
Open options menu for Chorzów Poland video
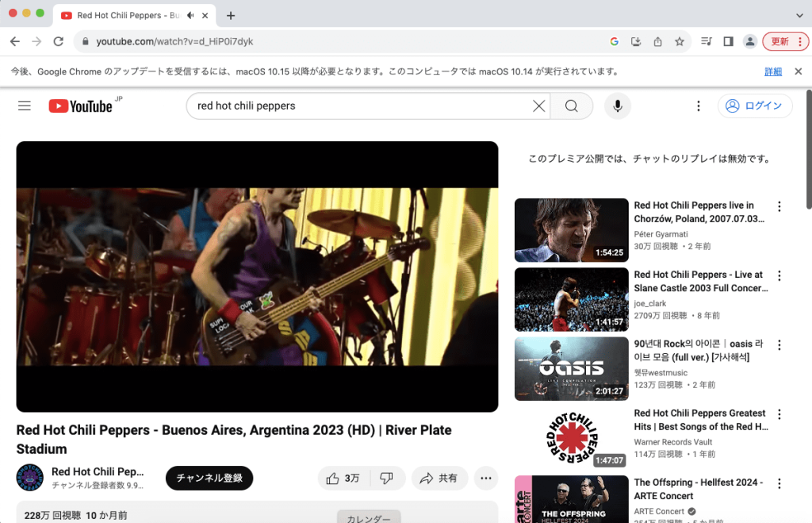779,206
